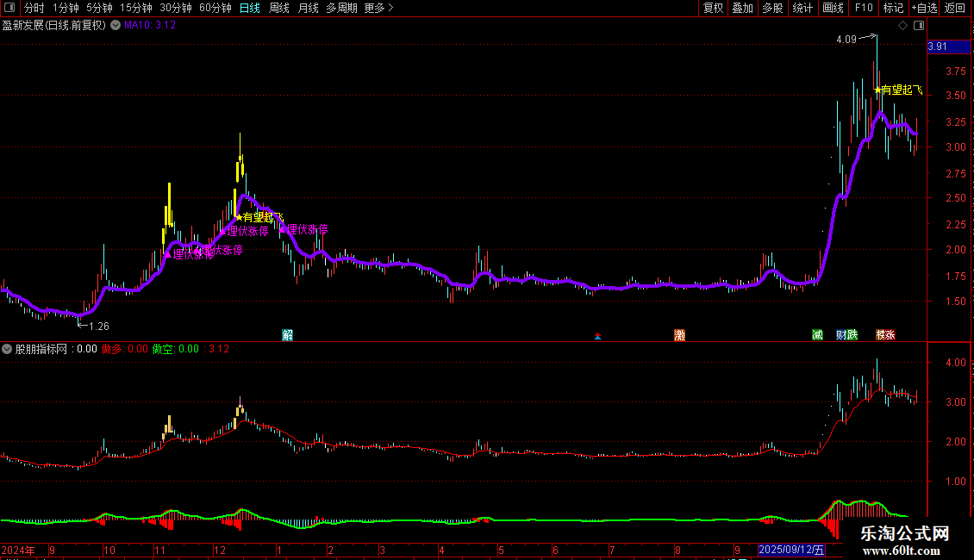The height and width of the screenshot is (560, 974).
Task: Switch to the 日线 daily chart
Action: coord(250,8)
